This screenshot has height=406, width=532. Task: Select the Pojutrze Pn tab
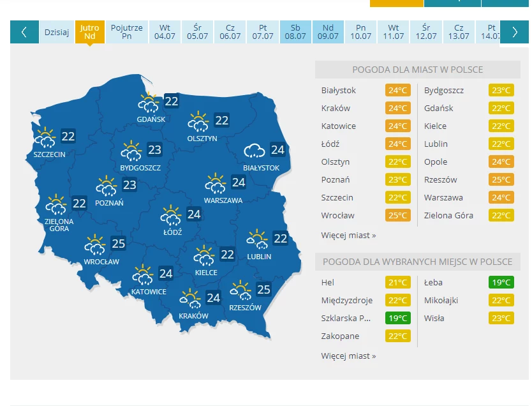pos(126,32)
